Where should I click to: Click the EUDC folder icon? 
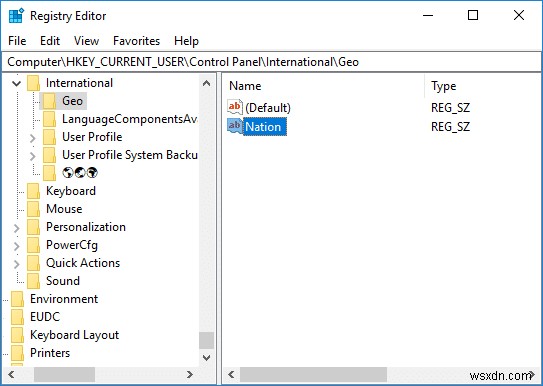pyautogui.click(x=17, y=317)
